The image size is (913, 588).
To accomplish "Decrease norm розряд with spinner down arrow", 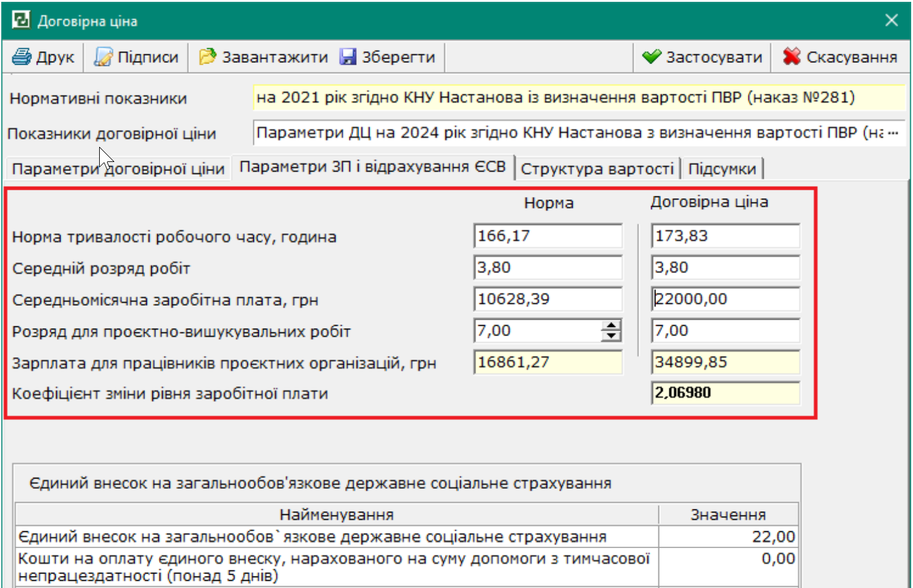I will pyautogui.click(x=611, y=336).
